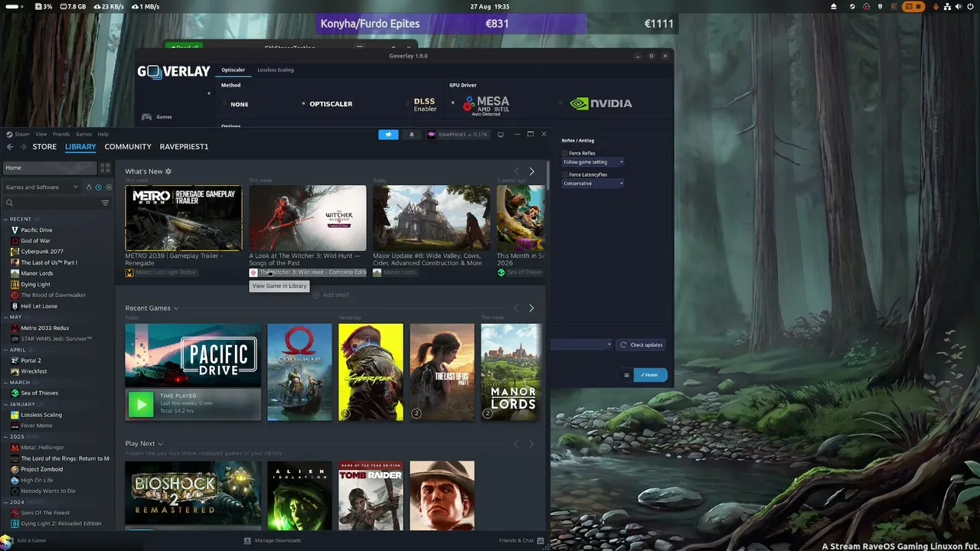
Task: Open the COMMUNITY tab in Steam
Action: [128, 147]
